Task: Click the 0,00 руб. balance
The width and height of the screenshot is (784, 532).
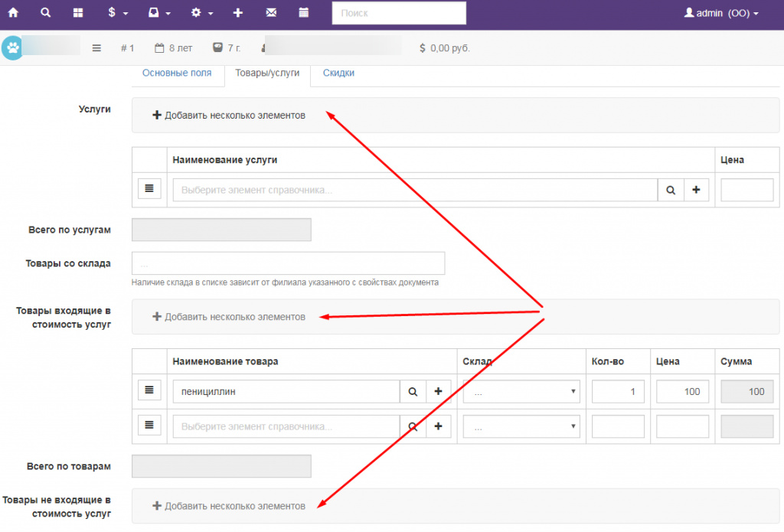Action: 445,48
